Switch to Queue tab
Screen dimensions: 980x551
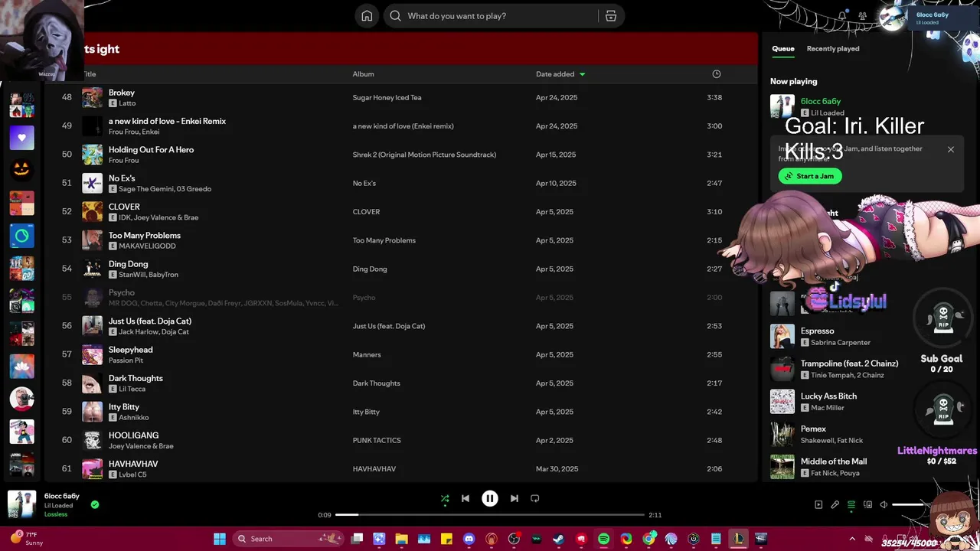point(782,48)
